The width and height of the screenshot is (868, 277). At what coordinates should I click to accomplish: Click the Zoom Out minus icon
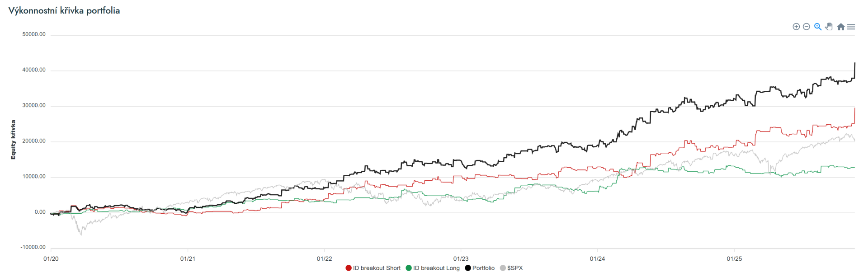pyautogui.click(x=806, y=27)
